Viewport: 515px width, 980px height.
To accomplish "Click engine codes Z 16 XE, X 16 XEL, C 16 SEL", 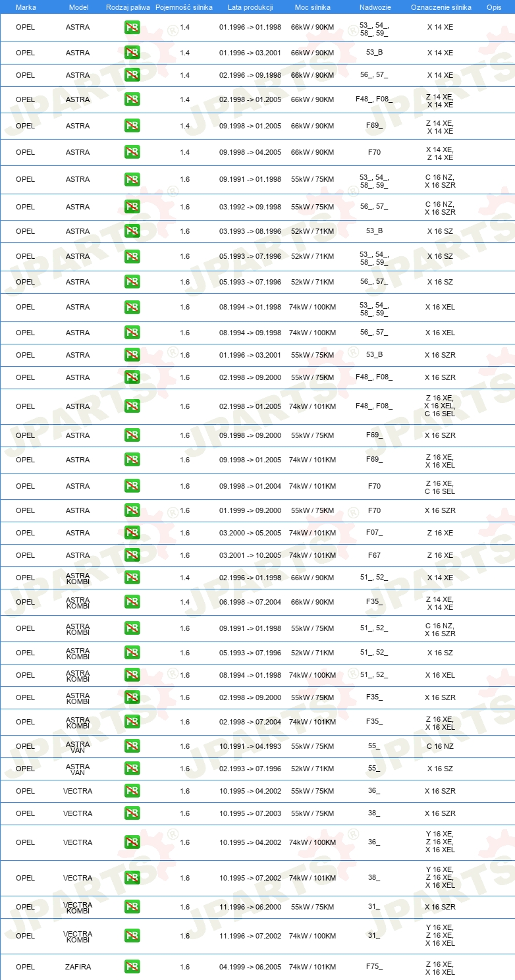I will tap(440, 406).
